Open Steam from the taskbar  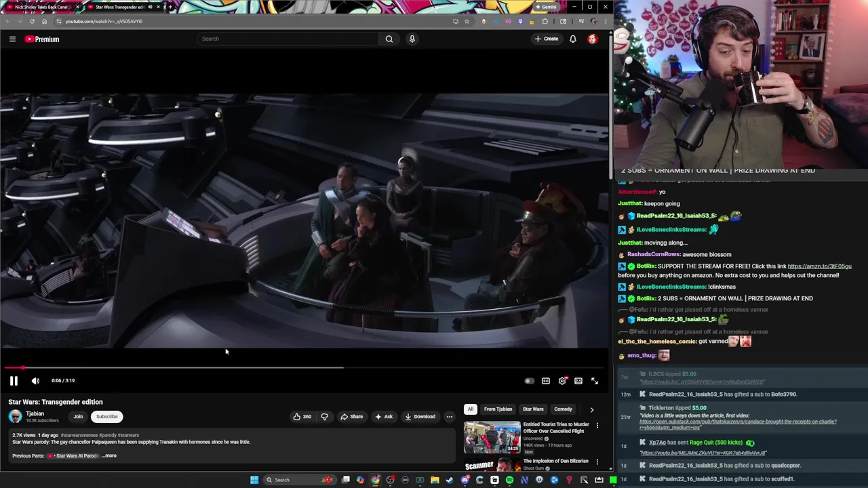[x=450, y=480]
